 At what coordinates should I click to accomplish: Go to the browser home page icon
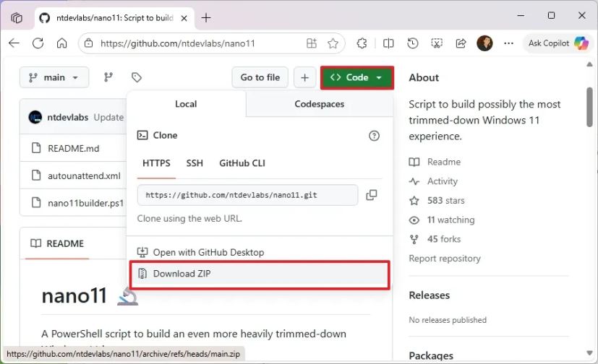61,43
